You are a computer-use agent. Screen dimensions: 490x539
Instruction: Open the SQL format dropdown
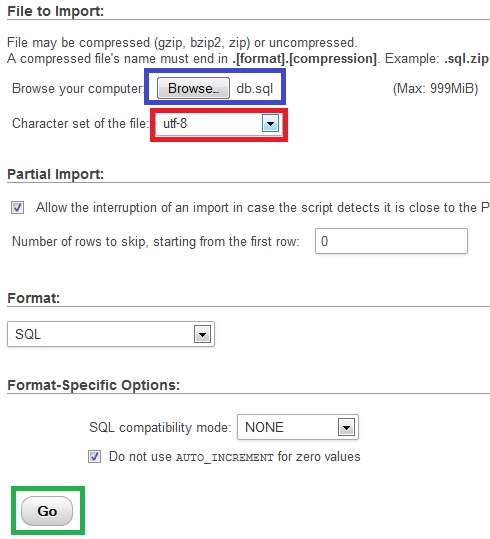click(x=111, y=334)
